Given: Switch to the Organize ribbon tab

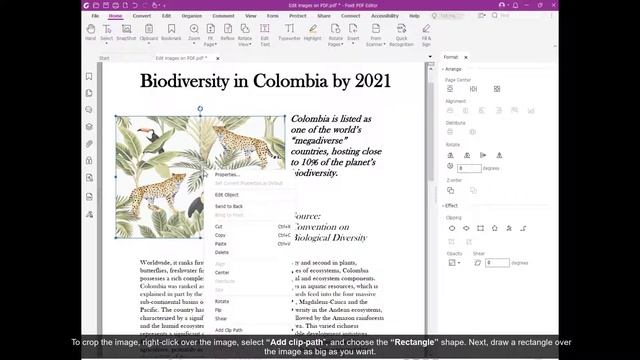Looking at the screenshot, I should tap(191, 16).
